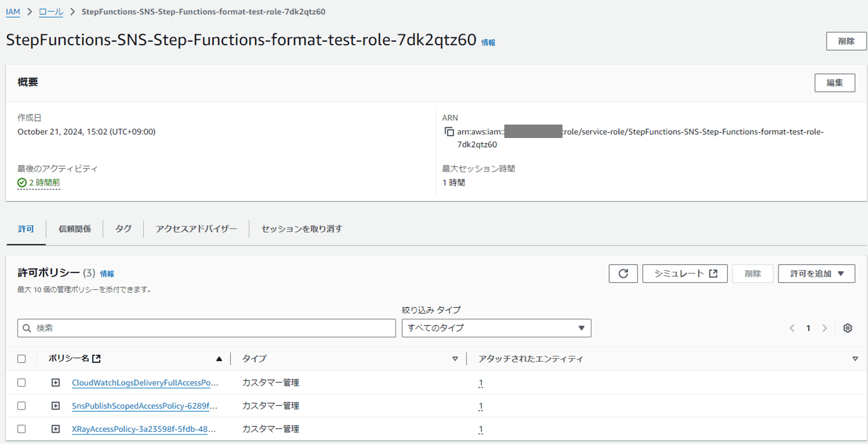Switch to the 信頼関係 tab
The width and height of the screenshot is (868, 444).
pyautogui.click(x=75, y=229)
